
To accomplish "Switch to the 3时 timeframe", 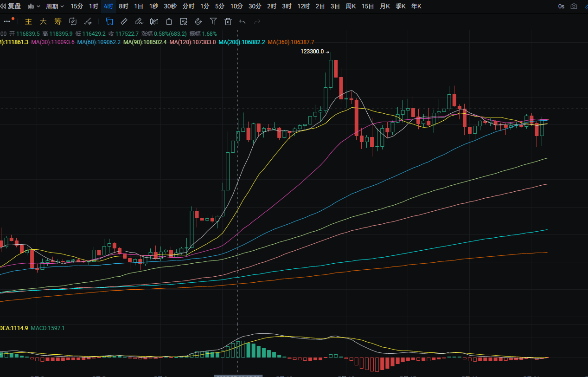I will 287,6.
